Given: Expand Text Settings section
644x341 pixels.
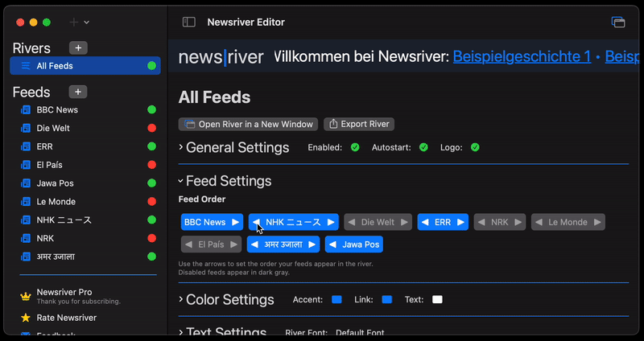Looking at the screenshot, I should pyautogui.click(x=180, y=331).
